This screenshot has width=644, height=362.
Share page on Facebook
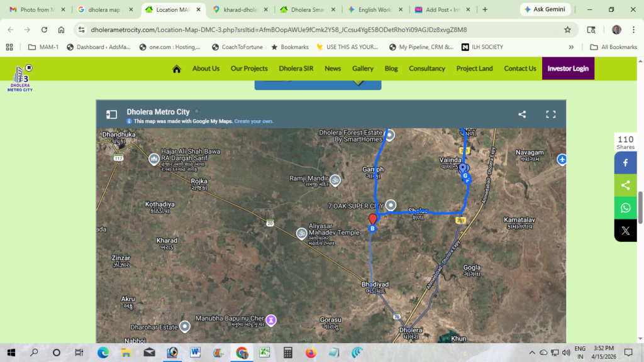pos(625,163)
